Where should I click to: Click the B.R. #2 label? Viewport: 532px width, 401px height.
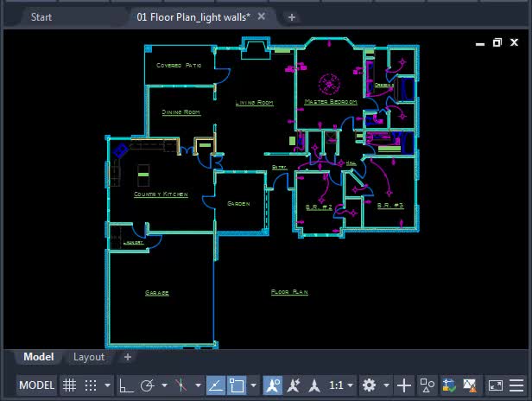tap(319, 207)
